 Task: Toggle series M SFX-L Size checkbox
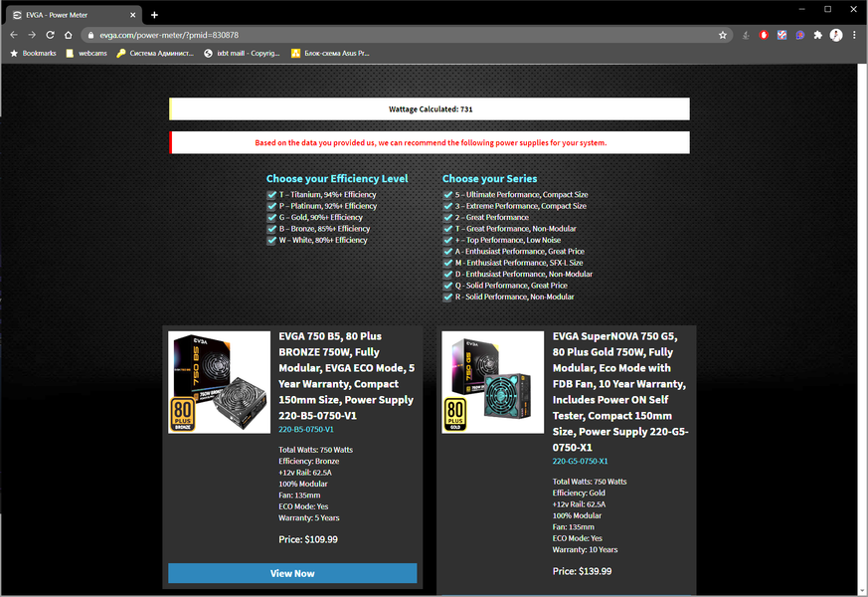(447, 263)
